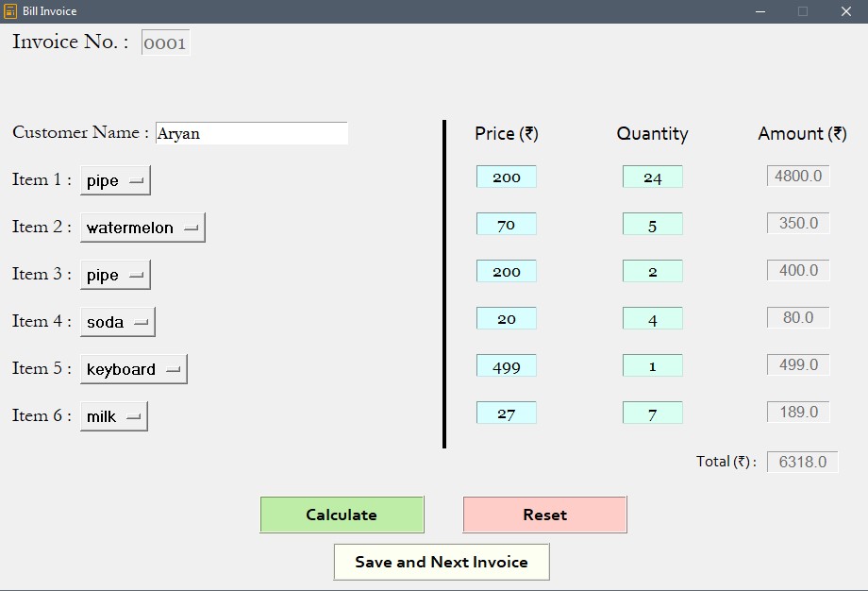Click the Invoice No. field showing 0001

165,43
